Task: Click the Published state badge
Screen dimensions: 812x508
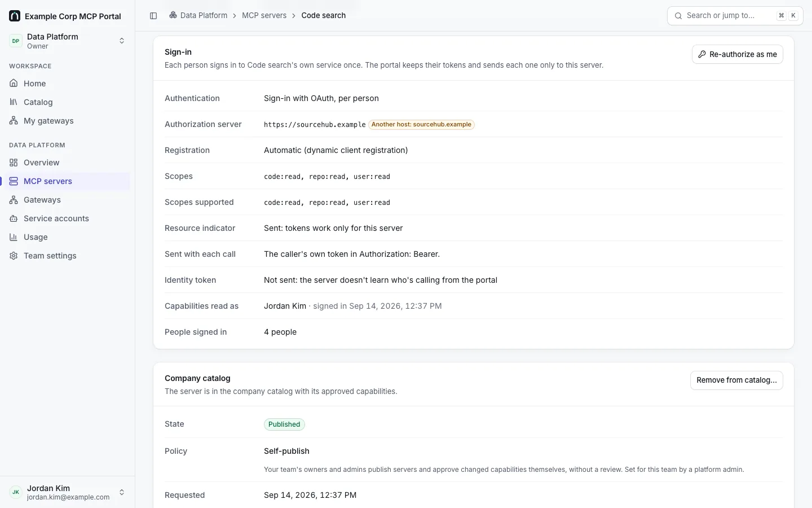Action: coord(284,424)
